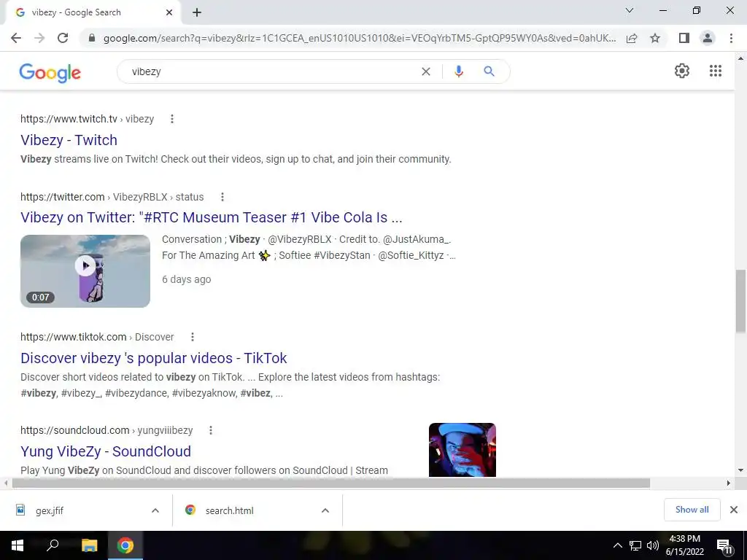
Task: Click scrollbar down arrow
Action: (x=741, y=470)
